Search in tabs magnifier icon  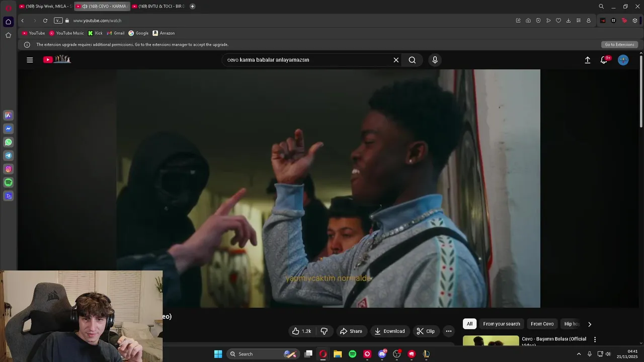[x=601, y=7]
